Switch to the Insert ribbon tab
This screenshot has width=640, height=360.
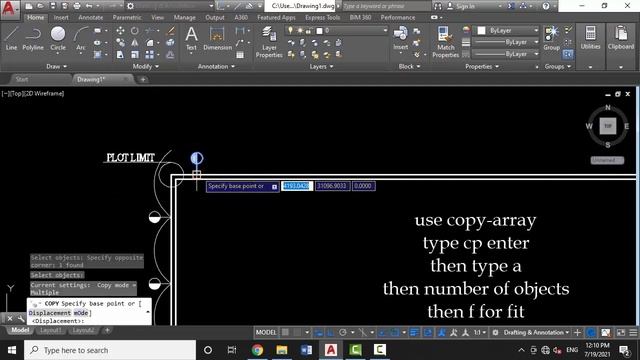point(61,18)
